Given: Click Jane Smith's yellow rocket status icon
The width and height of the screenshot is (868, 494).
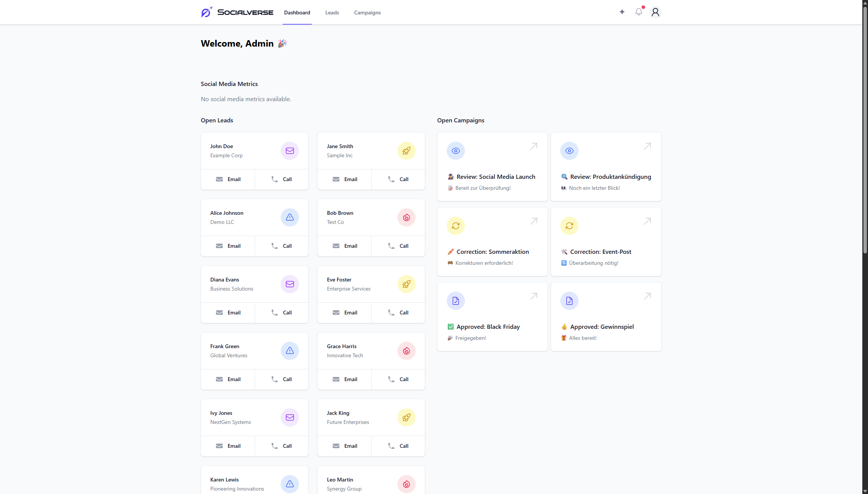Looking at the screenshot, I should 406,151.
